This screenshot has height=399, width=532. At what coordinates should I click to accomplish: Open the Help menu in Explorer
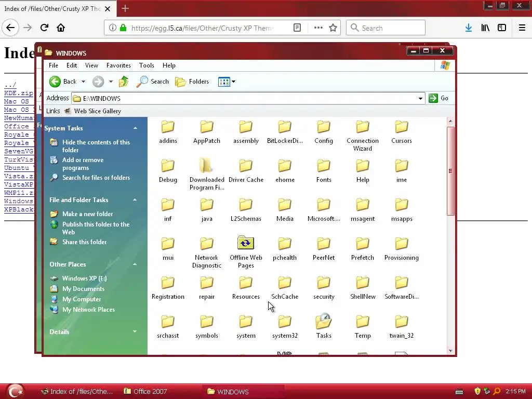point(169,65)
